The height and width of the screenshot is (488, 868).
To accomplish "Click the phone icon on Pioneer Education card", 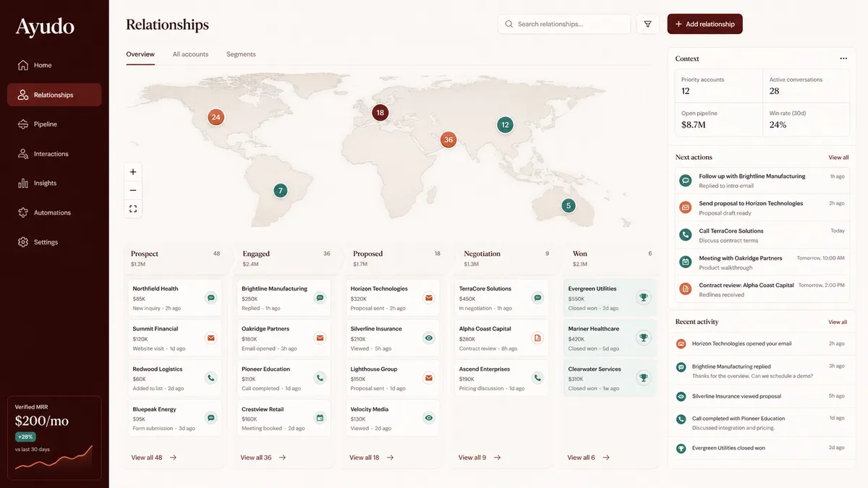I will point(320,377).
